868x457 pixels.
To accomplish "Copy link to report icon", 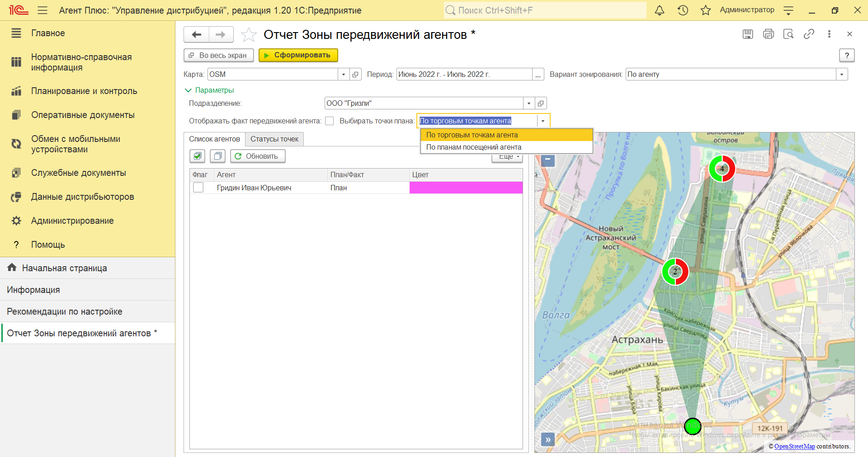I will (x=809, y=34).
